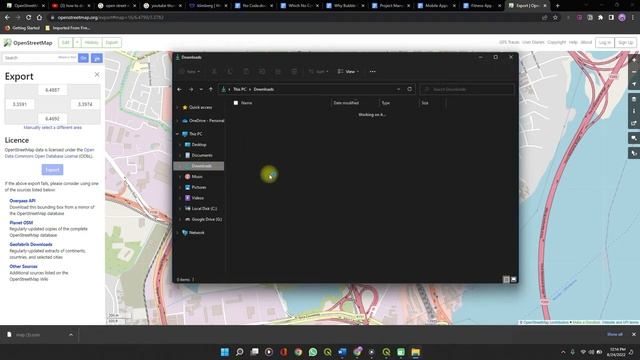Click the Log In button
This screenshot has height=360, width=640.
(604, 42)
